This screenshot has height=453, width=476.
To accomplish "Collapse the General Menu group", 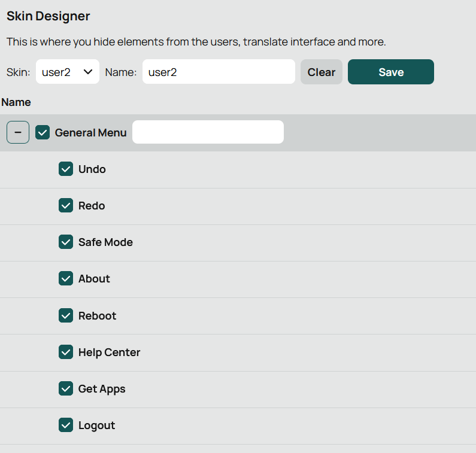I will click(18, 132).
